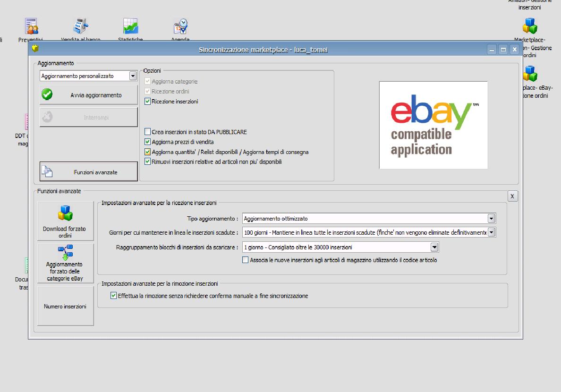561x392 pixels.
Task: Click Impostazioni avanzate per la rimozione inserzioni
Action: 160,283
